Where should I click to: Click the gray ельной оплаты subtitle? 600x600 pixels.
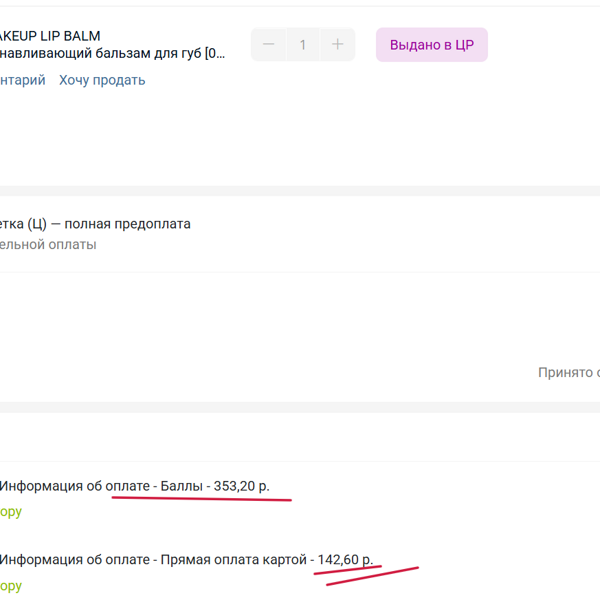(48, 245)
